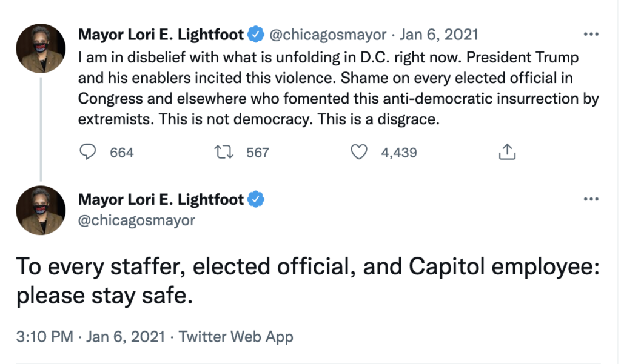The image size is (621, 364).
Task: Like the first tweet with the heart icon
Action: [x=360, y=152]
